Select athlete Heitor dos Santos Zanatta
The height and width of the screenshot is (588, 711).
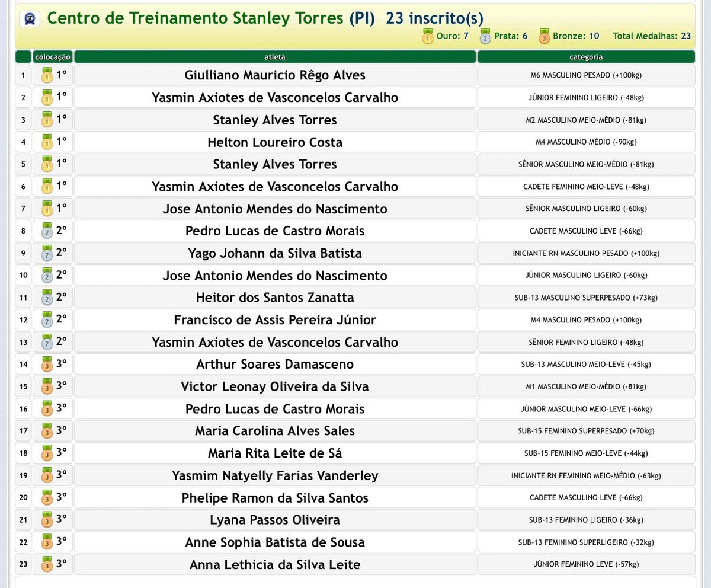pos(275,298)
